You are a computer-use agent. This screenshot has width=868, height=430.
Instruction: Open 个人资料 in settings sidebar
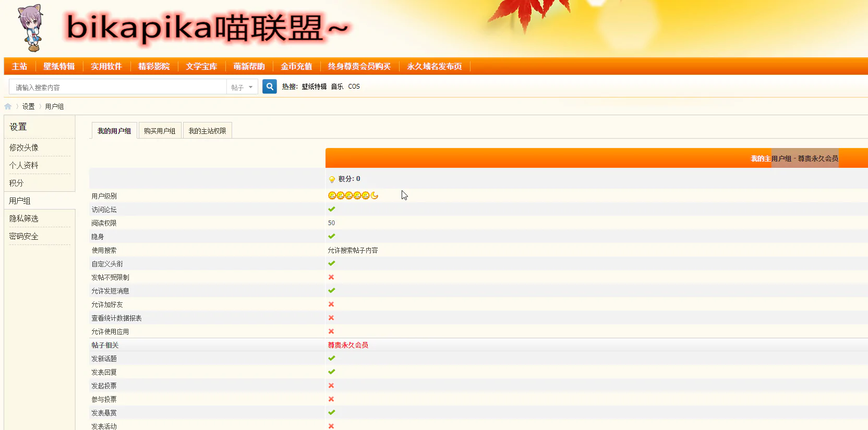point(24,165)
